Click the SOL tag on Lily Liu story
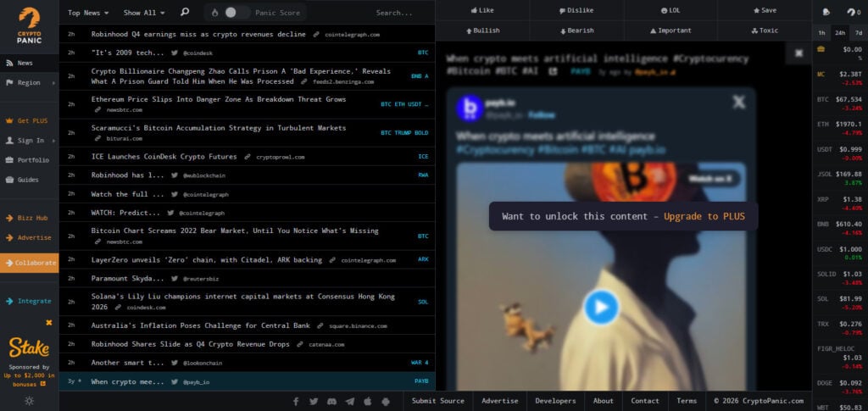Screen dimensions: 868x411 click(x=423, y=302)
